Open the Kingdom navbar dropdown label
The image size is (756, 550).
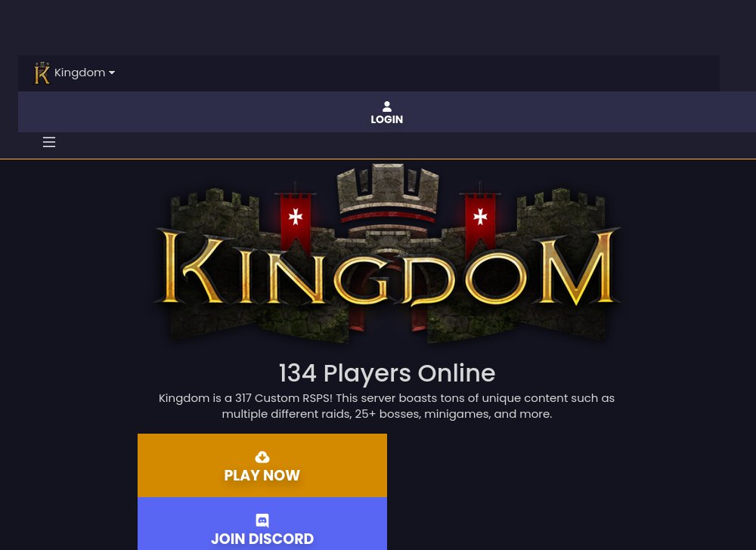(x=79, y=73)
